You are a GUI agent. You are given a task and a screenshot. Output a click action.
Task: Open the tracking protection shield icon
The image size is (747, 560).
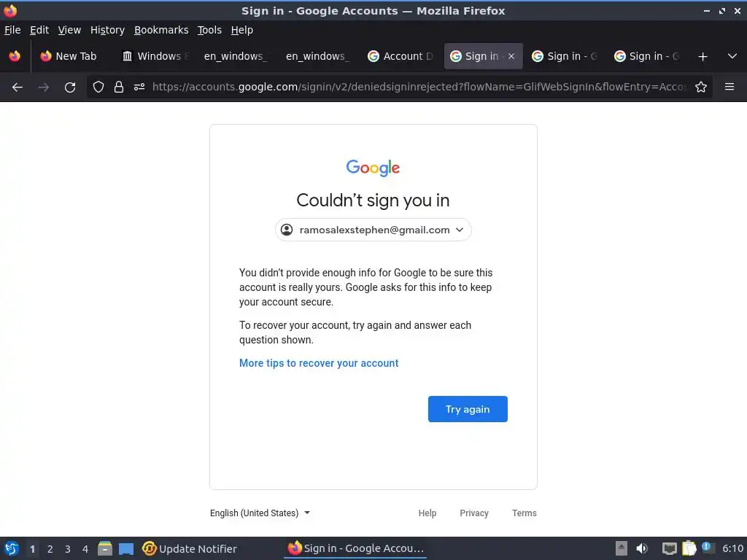tap(98, 87)
